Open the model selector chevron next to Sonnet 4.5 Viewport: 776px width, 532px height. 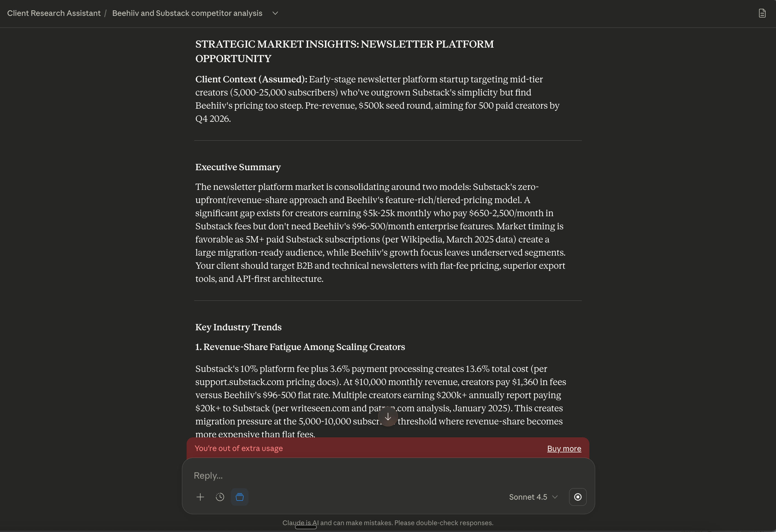click(x=555, y=497)
